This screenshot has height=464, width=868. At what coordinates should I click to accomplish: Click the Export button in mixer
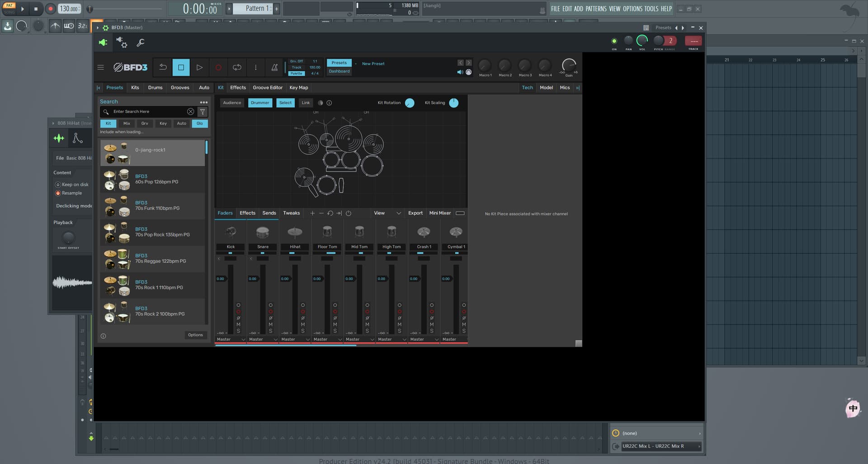point(415,213)
